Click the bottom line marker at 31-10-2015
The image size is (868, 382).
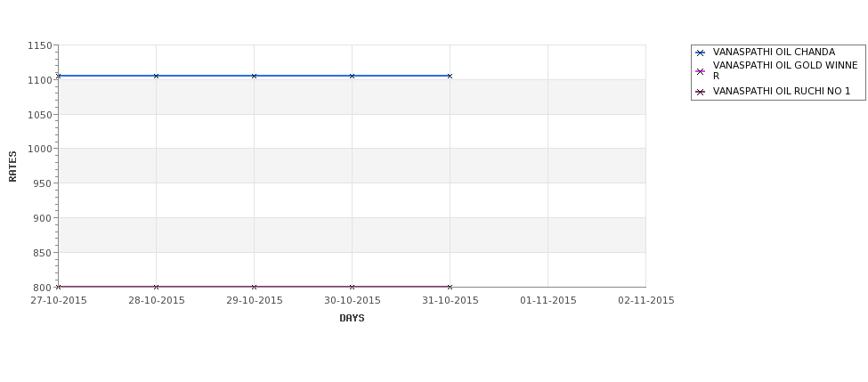pyautogui.click(x=450, y=287)
